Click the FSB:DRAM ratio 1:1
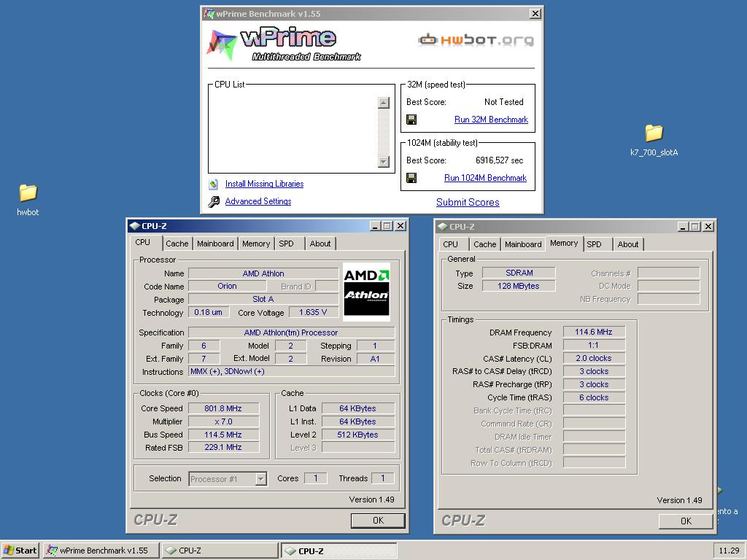Screen dimensions: 747x560 [x=594, y=345]
